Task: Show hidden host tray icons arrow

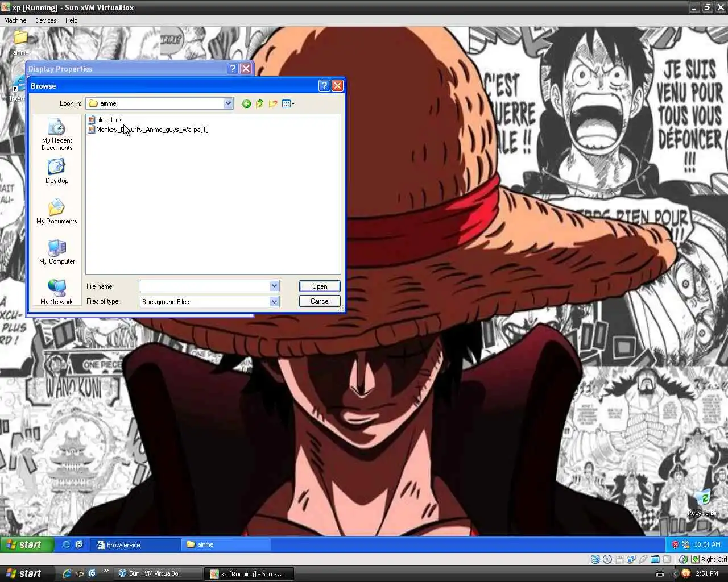Action: click(x=675, y=573)
